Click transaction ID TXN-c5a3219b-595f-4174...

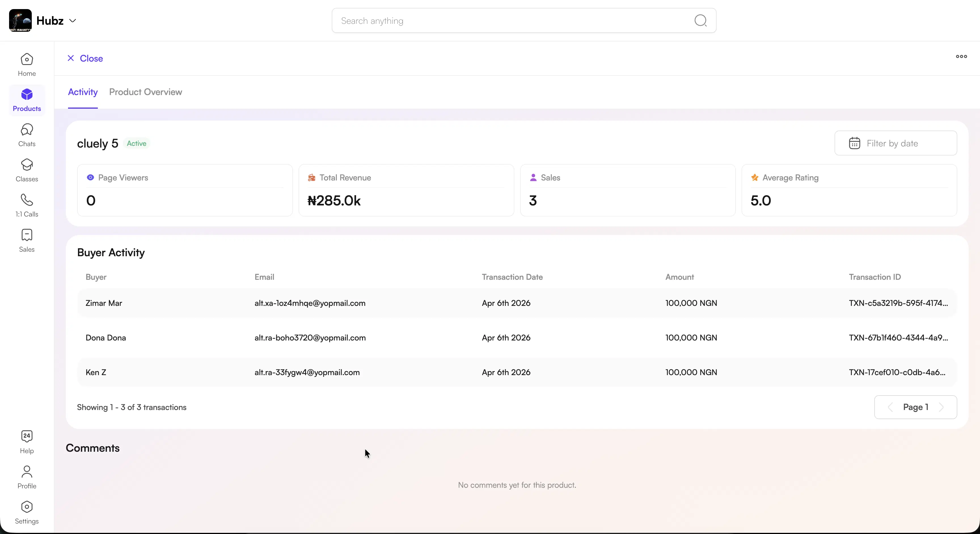pyautogui.click(x=899, y=303)
